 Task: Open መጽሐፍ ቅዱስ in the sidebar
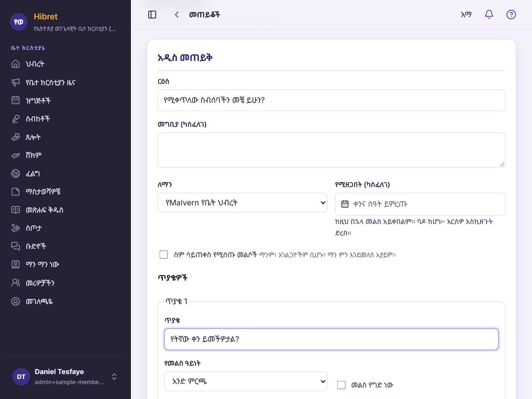[x=65, y=210]
